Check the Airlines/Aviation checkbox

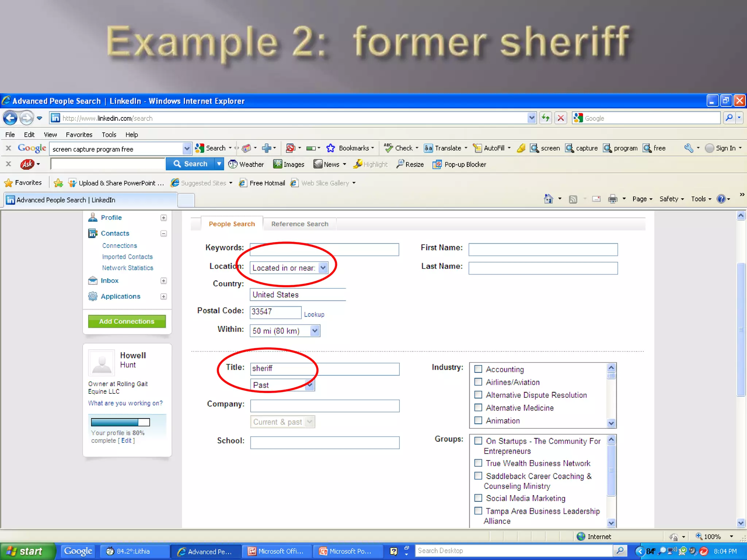tap(478, 382)
